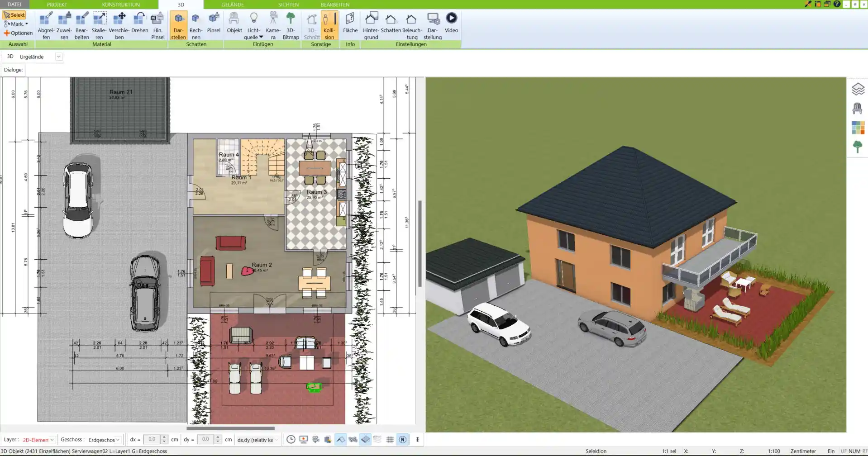Open selection Optionen
This screenshot has width=868, height=456.
(x=18, y=33)
